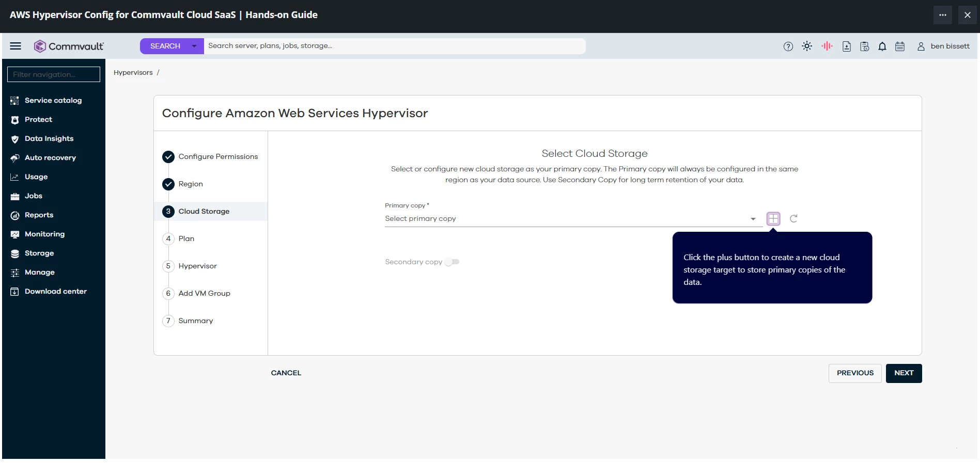Open Monitoring navigation label
This screenshot has width=980, height=463.
[x=44, y=234]
